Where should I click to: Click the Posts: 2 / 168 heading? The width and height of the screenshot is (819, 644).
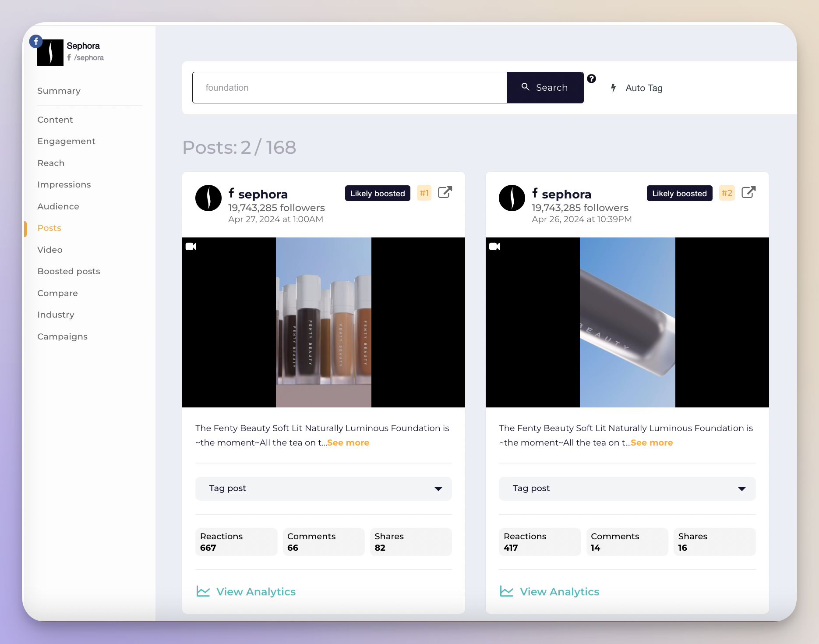point(239,148)
